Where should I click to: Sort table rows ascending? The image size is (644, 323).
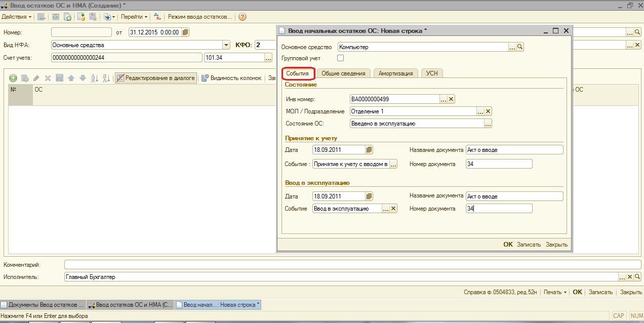click(95, 78)
